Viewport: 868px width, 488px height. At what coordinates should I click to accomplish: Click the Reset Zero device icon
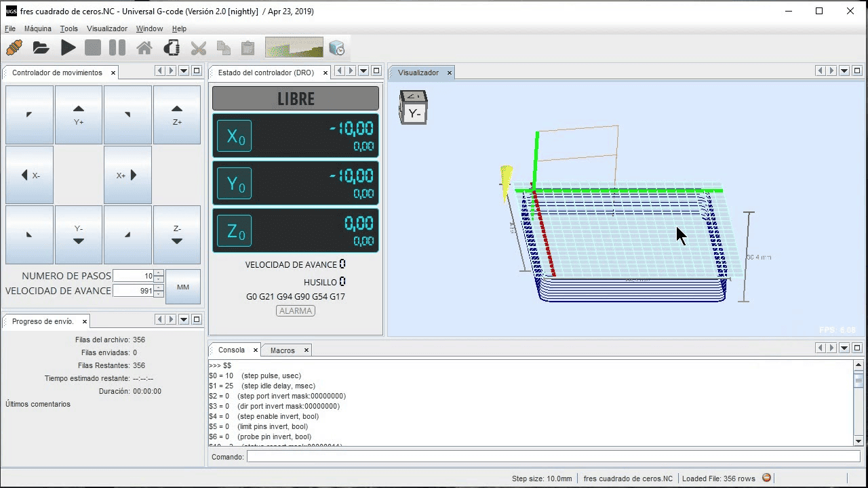click(171, 47)
